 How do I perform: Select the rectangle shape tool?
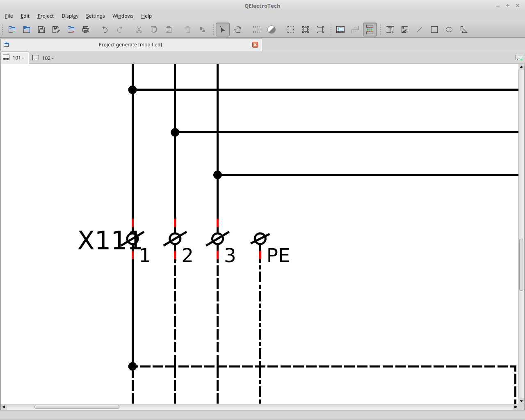coord(434,30)
